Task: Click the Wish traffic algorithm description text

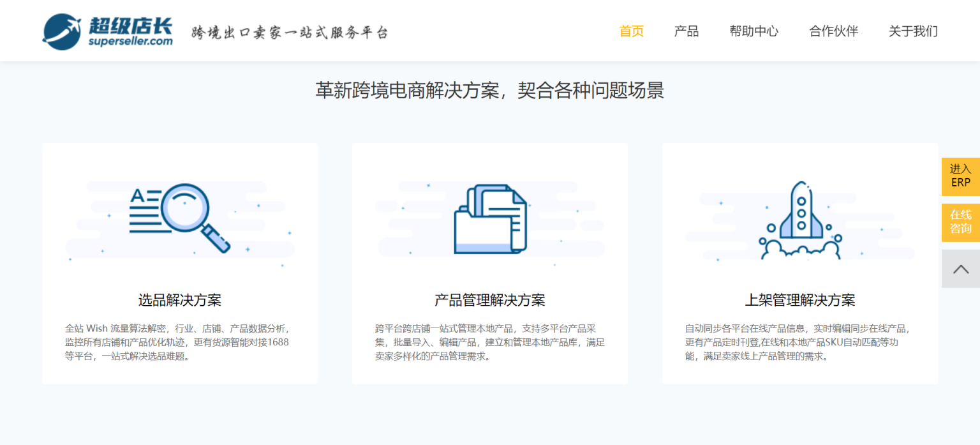Action: click(177, 342)
